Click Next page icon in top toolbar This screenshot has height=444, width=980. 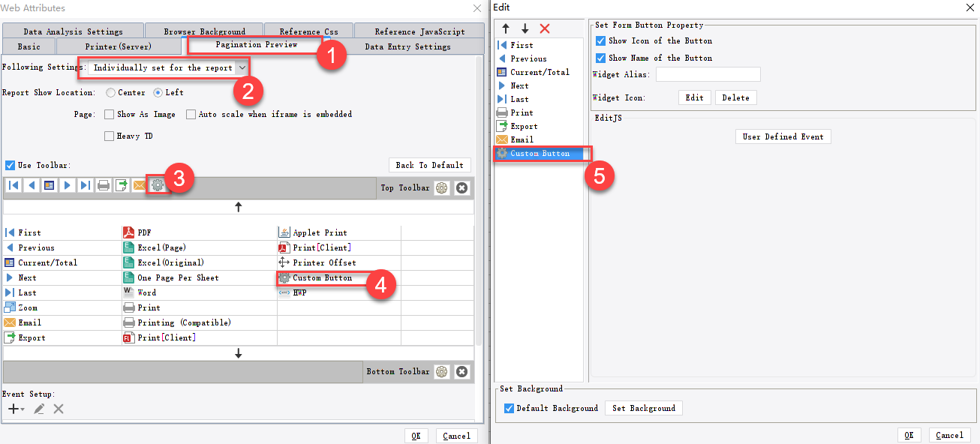pos(68,185)
